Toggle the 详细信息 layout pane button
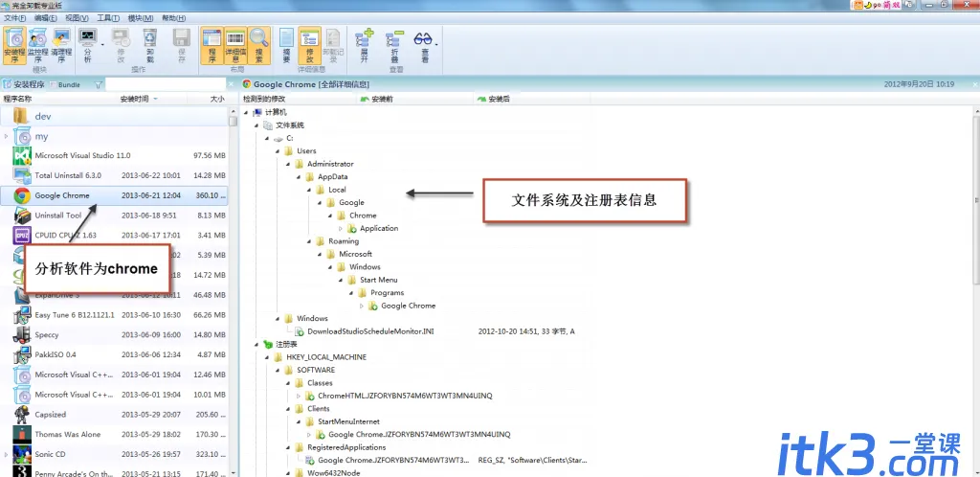 (x=235, y=45)
